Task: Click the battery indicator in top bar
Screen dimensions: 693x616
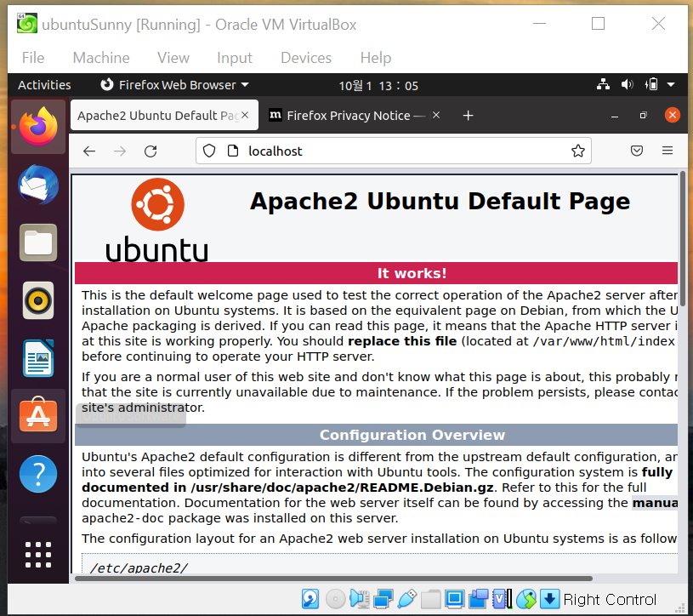Action: (651, 84)
